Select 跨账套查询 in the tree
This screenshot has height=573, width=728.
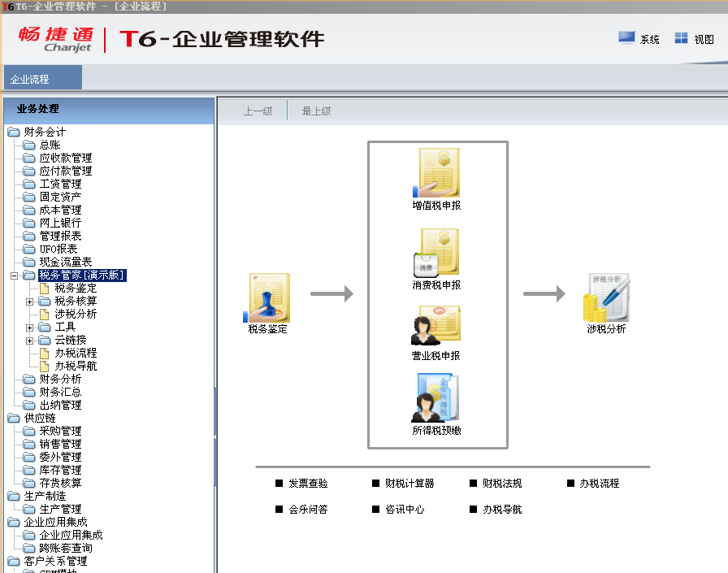tap(66, 549)
